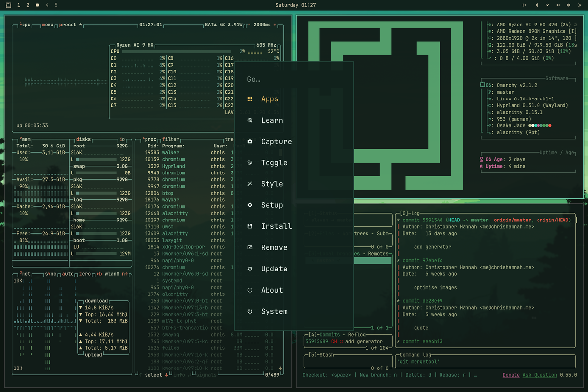Click the select down arrow in btop

click(x=166, y=375)
